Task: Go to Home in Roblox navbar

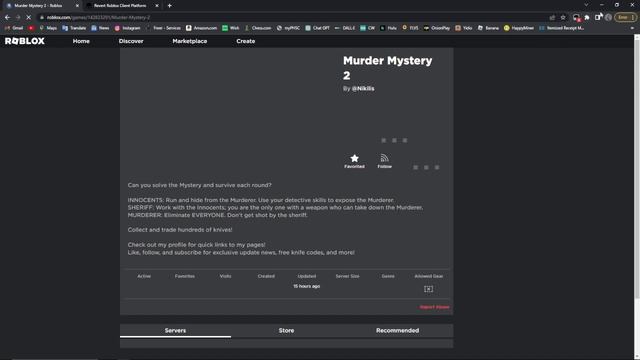Action: click(81, 41)
